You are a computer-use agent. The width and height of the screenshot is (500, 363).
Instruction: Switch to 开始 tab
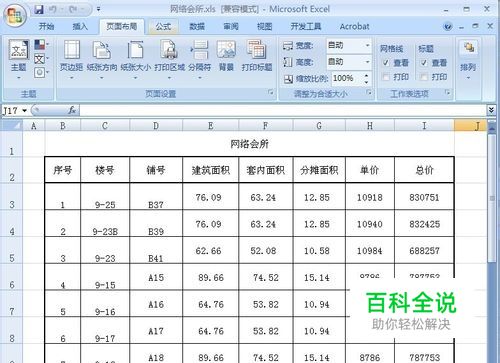(x=46, y=26)
